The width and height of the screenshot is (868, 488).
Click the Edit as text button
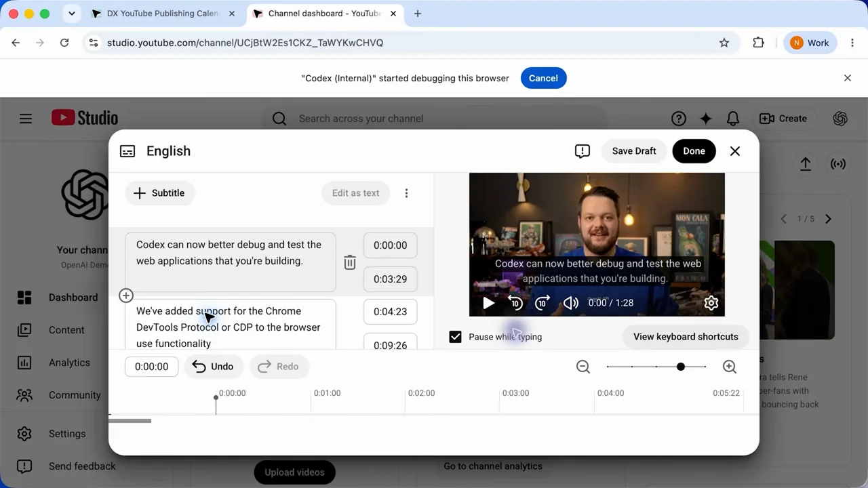point(356,193)
